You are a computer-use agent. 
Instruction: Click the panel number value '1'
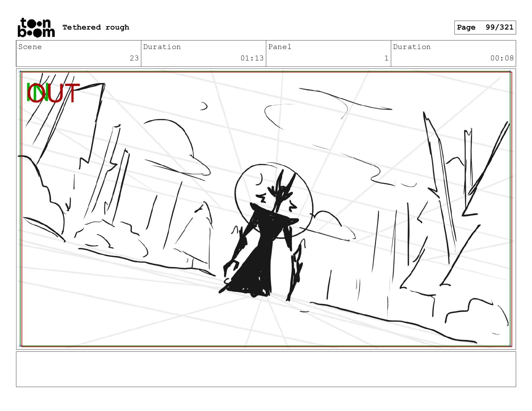(x=387, y=58)
